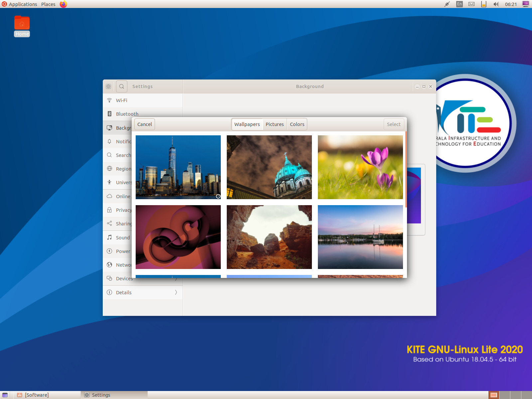The height and width of the screenshot is (399, 532).
Task: Click the Select button
Action: [394, 124]
